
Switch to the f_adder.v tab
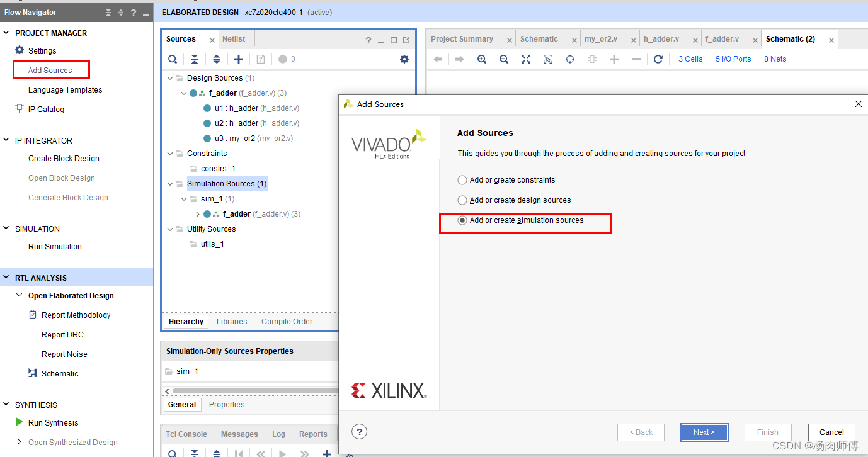tap(722, 39)
